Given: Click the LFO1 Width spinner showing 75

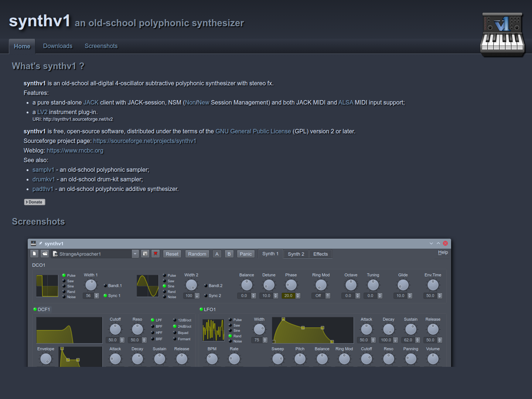Looking at the screenshot, I should [259, 340].
